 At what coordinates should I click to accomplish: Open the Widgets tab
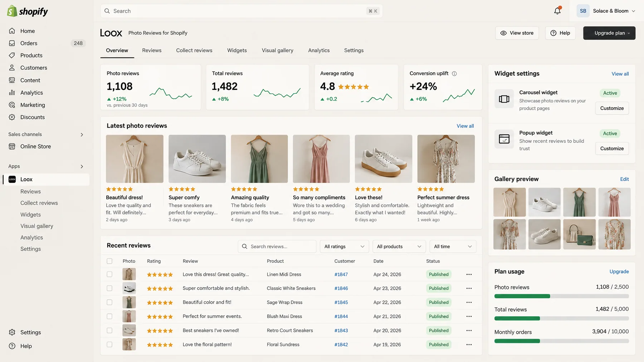[x=237, y=50]
